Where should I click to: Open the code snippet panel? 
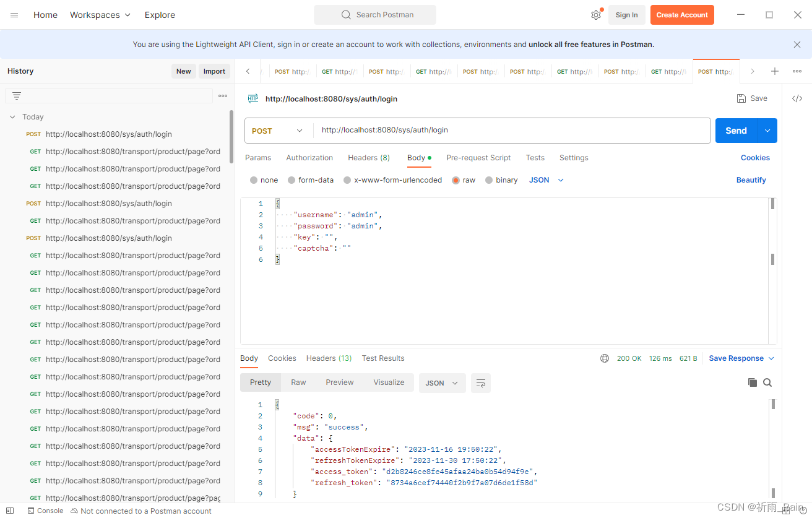point(797,98)
